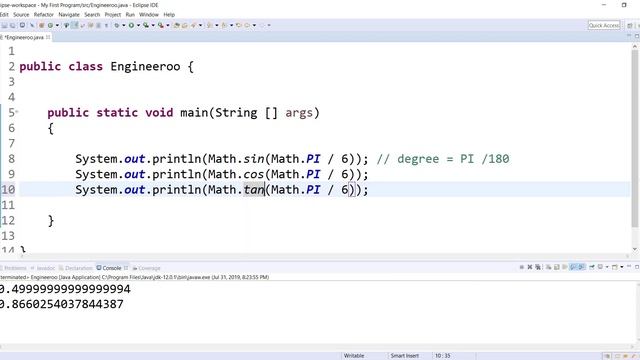640x360 pixels.
Task: Open the Project menu
Action: (113, 15)
